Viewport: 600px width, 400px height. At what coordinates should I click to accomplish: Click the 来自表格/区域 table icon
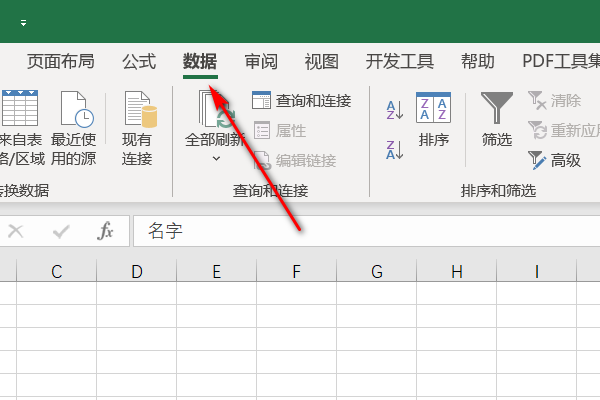tap(20, 108)
